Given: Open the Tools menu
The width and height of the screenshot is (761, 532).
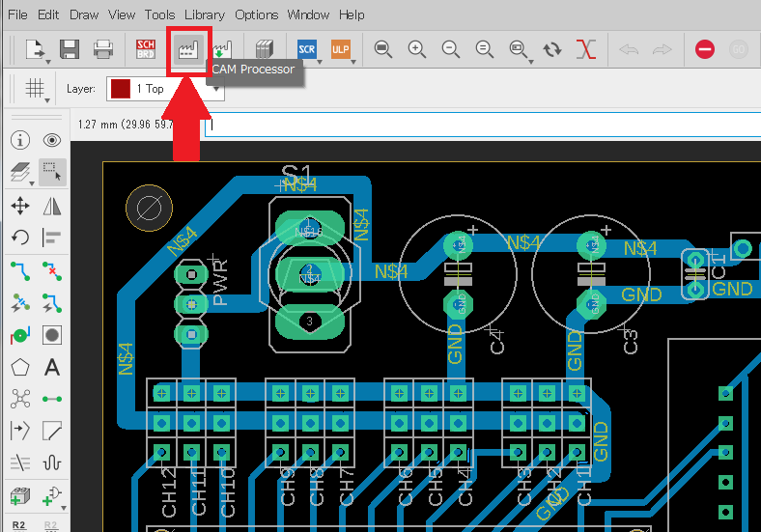Looking at the screenshot, I should click(159, 14).
